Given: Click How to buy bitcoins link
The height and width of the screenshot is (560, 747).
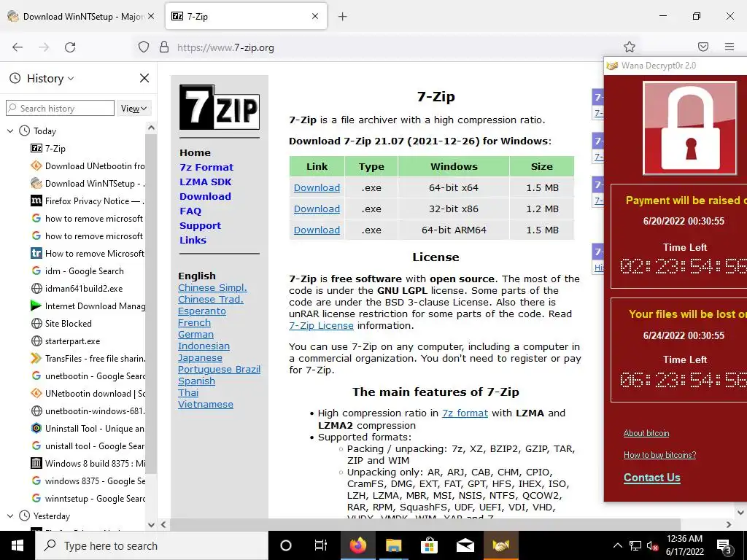Looking at the screenshot, I should [659, 455].
